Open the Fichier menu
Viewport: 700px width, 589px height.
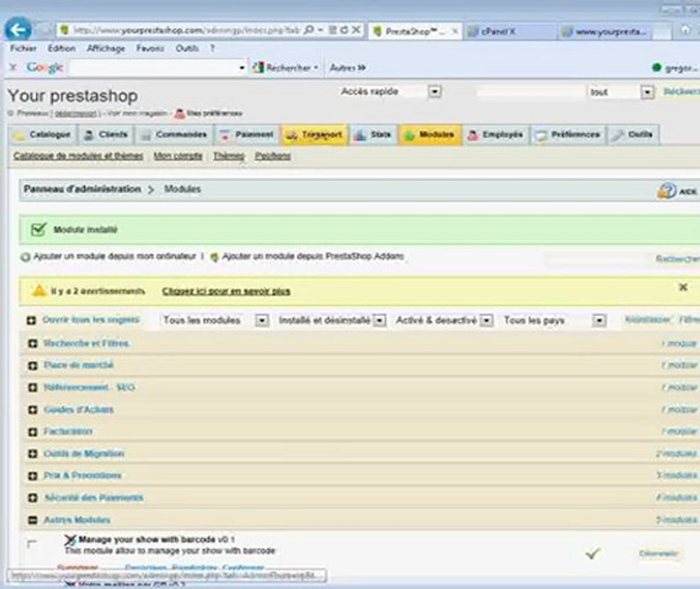[23, 48]
